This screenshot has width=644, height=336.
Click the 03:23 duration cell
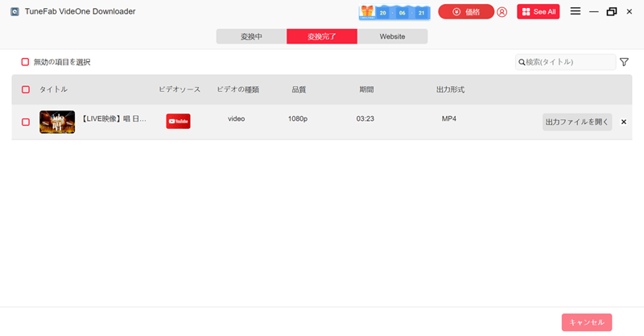pyautogui.click(x=365, y=119)
